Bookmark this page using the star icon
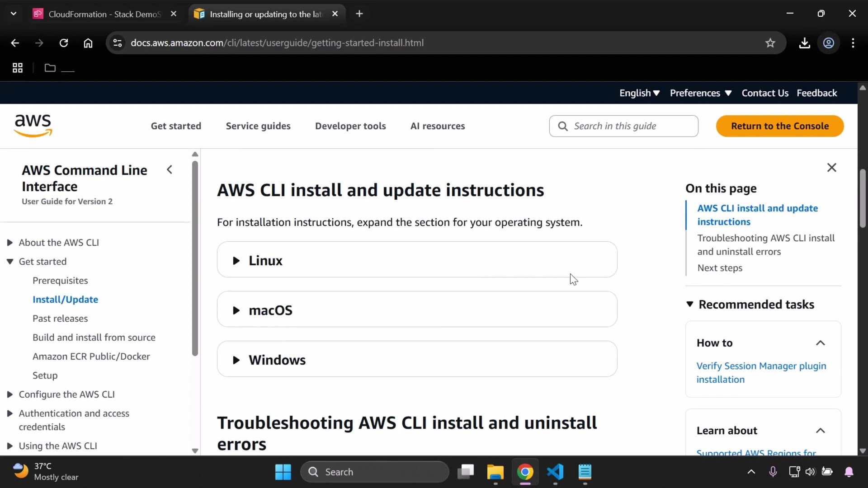Viewport: 868px width, 488px height. [770, 42]
